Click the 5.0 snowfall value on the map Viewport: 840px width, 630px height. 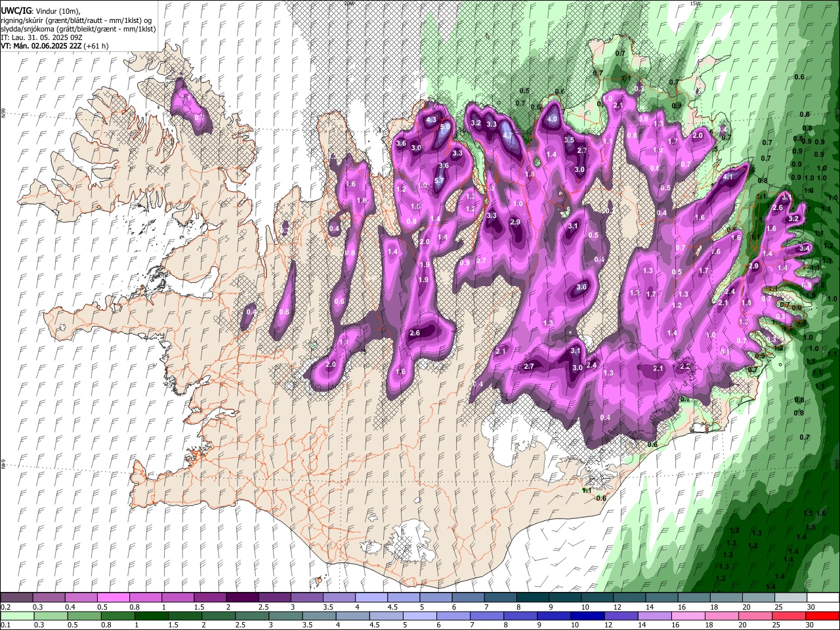[x=445, y=127]
